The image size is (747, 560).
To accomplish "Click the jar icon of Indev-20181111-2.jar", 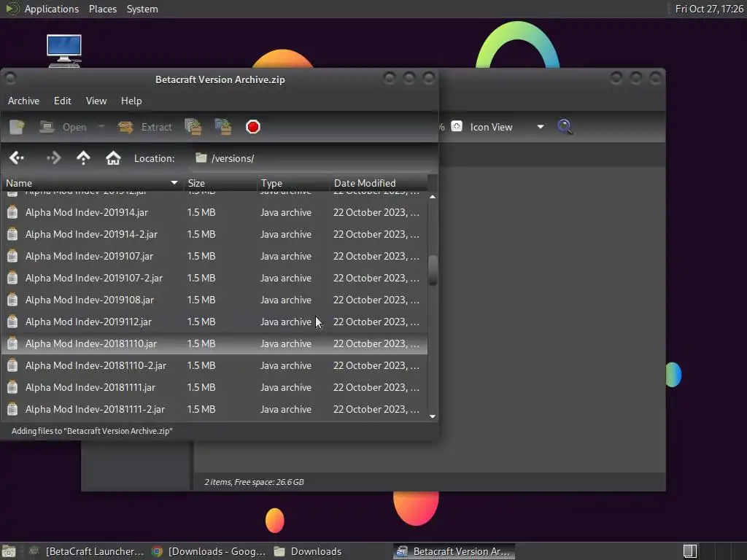I will 12,410.
